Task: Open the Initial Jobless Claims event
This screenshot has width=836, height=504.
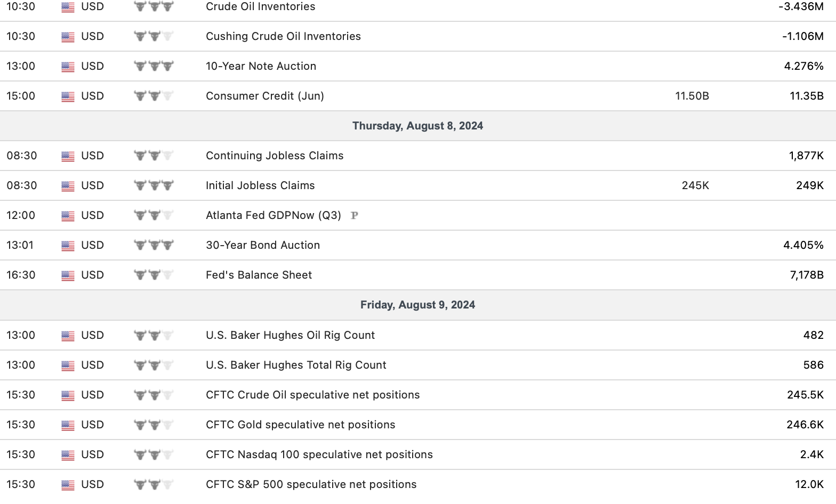Action: 260,185
